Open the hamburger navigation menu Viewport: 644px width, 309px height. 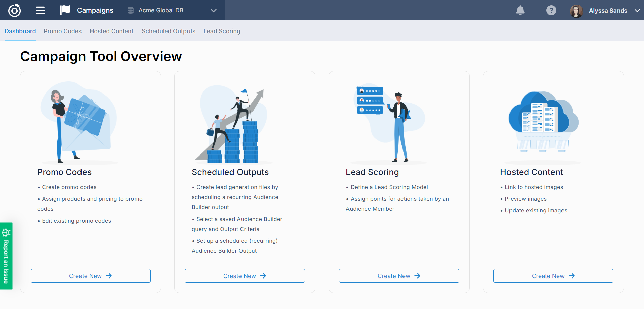click(x=40, y=10)
